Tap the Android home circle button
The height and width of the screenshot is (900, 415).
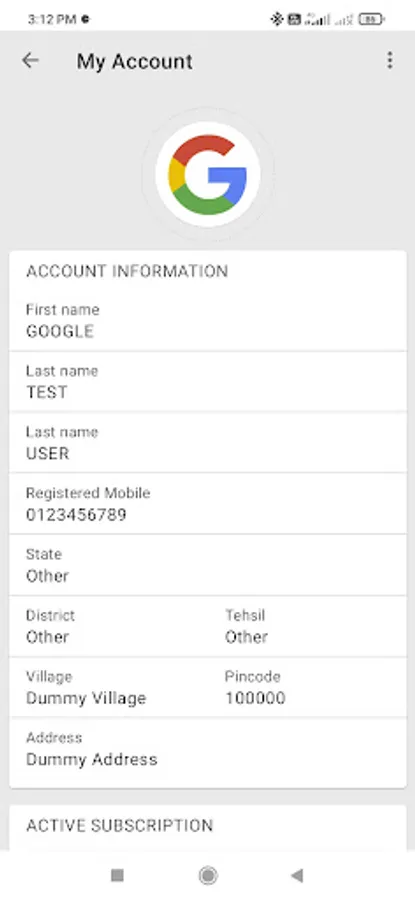[x=208, y=875]
